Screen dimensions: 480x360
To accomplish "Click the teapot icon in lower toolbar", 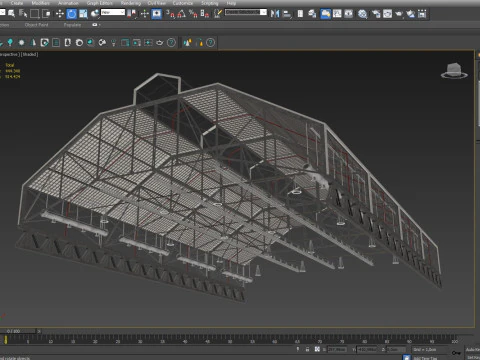I will (160, 43).
